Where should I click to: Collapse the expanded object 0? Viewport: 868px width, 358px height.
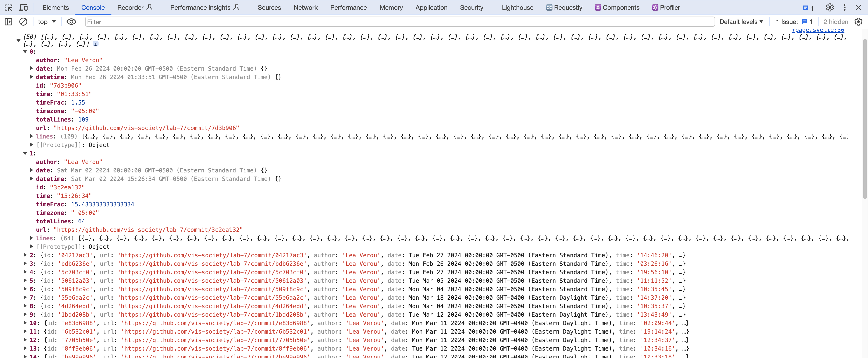25,52
